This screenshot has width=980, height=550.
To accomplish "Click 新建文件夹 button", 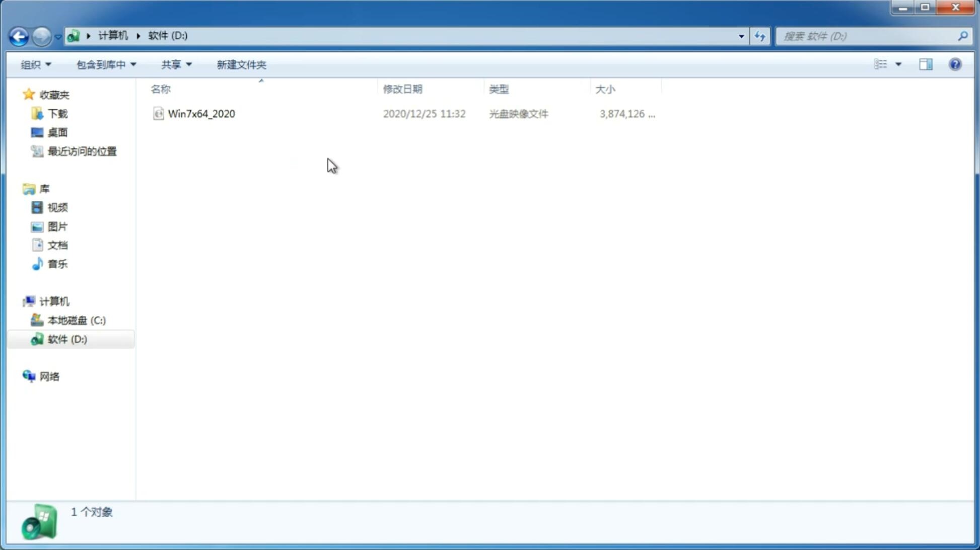I will tap(241, 64).
